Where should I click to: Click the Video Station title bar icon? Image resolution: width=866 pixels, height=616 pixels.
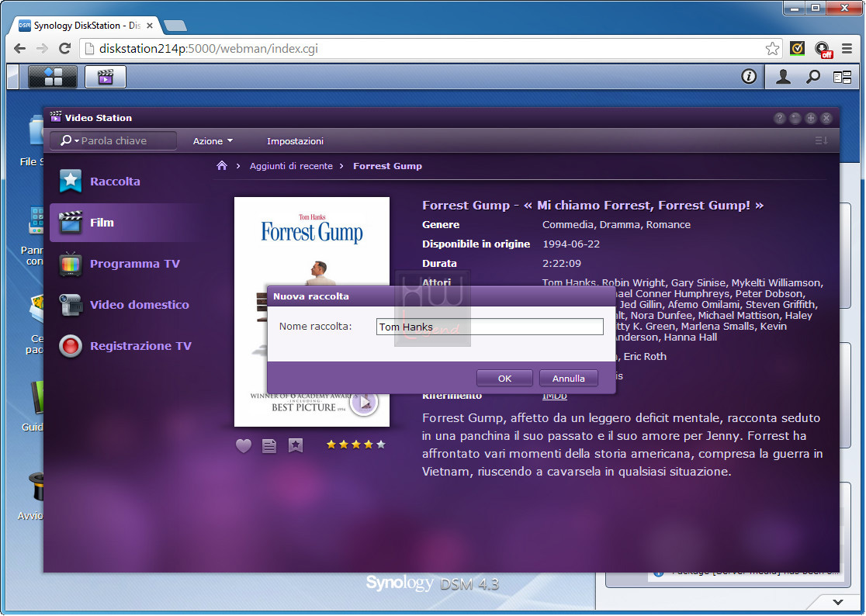pos(56,117)
